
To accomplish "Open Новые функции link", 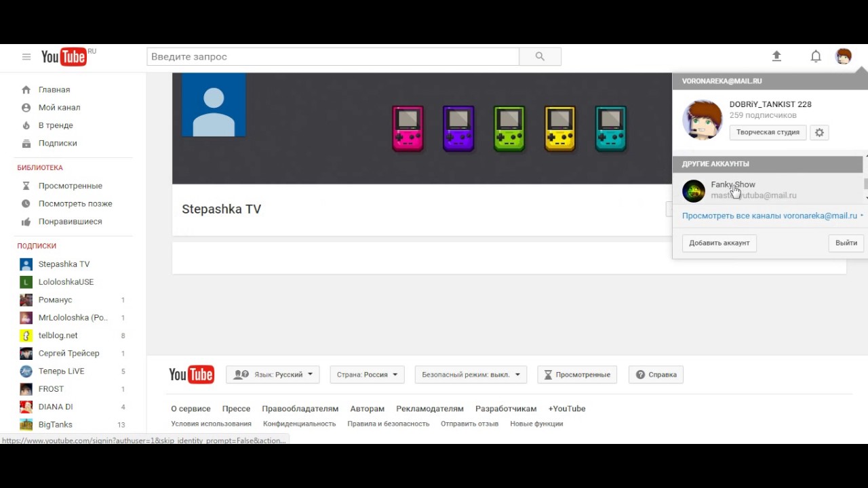I will click(x=536, y=424).
